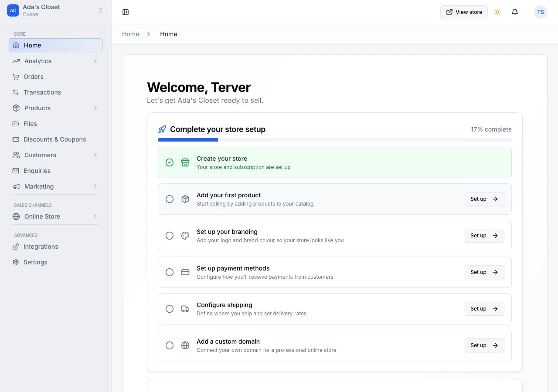Click the Transactions arrows icon

click(16, 92)
